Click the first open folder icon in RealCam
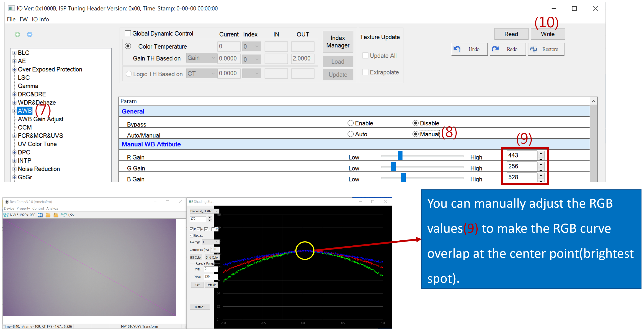Viewport: 644px width, 331px height. point(48,215)
